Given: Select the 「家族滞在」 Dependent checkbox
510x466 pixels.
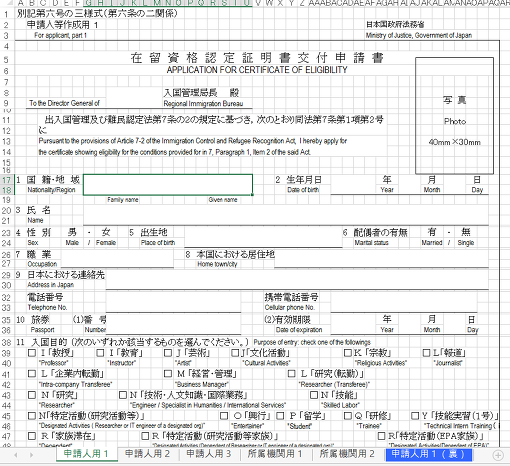Looking at the screenshot, I should coord(32,436).
